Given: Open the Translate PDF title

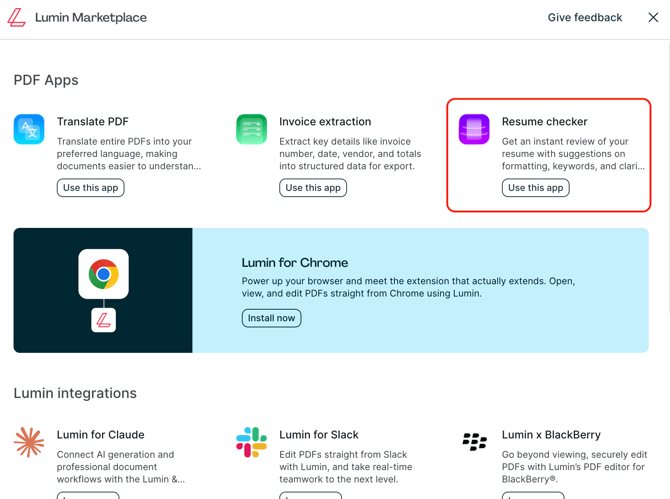Looking at the screenshot, I should pyautogui.click(x=93, y=122).
